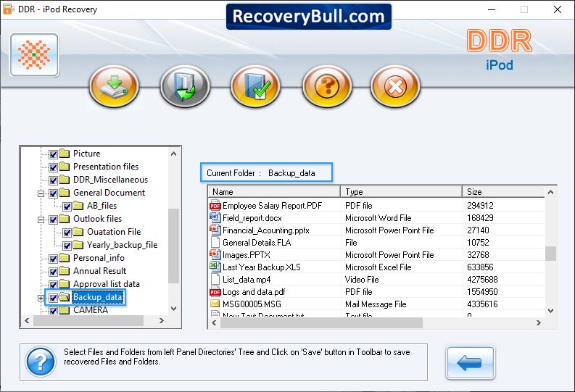Uncheck the Backup_data checkbox
Image resolution: width=575 pixels, height=392 pixels.
point(53,298)
